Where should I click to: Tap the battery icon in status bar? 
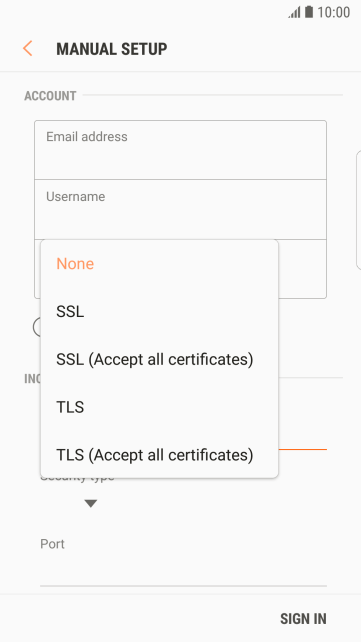(309, 12)
